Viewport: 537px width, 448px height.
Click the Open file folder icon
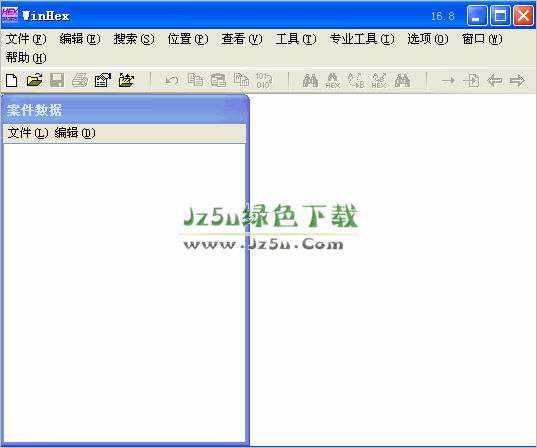click(35, 81)
